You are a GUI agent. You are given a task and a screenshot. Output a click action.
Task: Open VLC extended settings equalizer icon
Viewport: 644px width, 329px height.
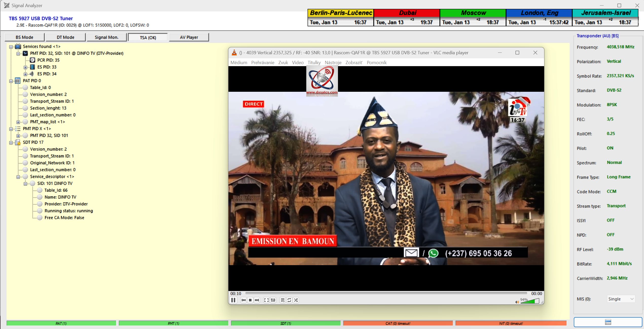(273, 300)
